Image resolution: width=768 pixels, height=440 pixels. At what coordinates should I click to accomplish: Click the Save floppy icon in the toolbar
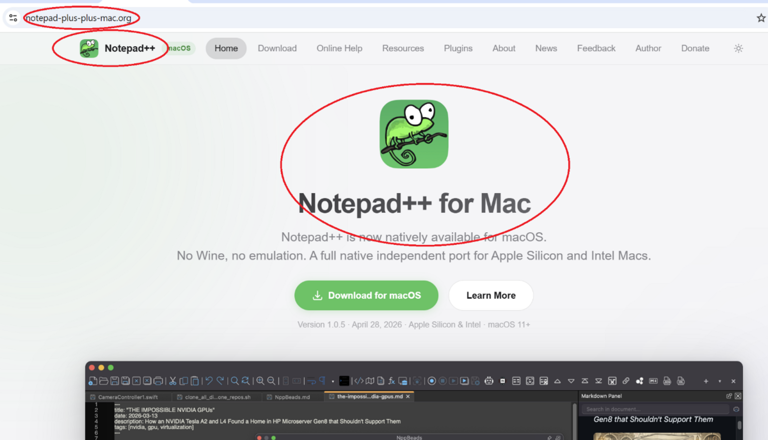(x=115, y=381)
